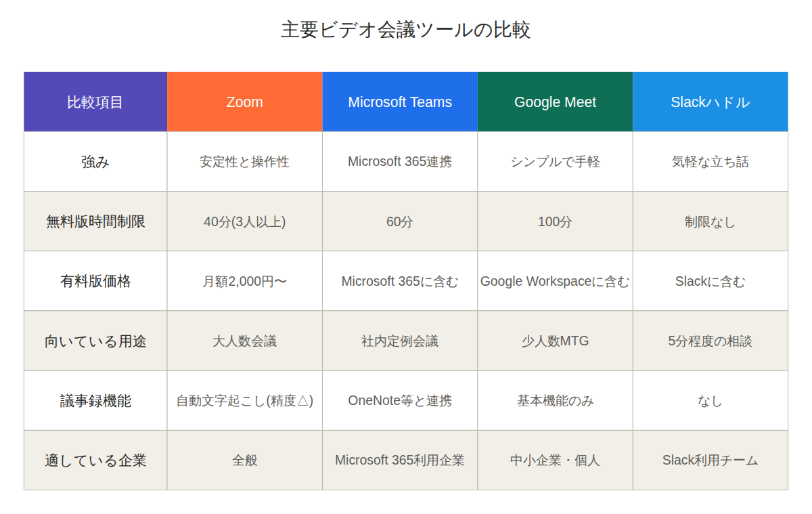Click the 制限なし cell
This screenshot has width=812, height=514.
coord(710,221)
